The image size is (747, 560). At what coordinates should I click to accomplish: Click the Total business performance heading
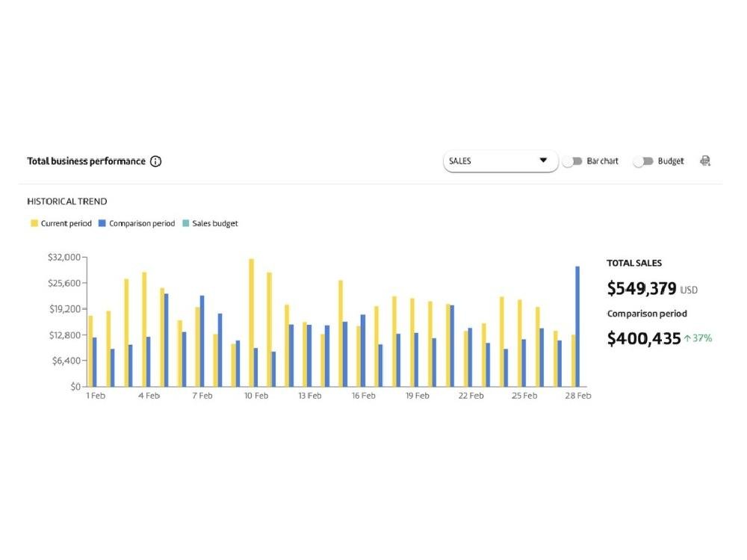[86, 161]
